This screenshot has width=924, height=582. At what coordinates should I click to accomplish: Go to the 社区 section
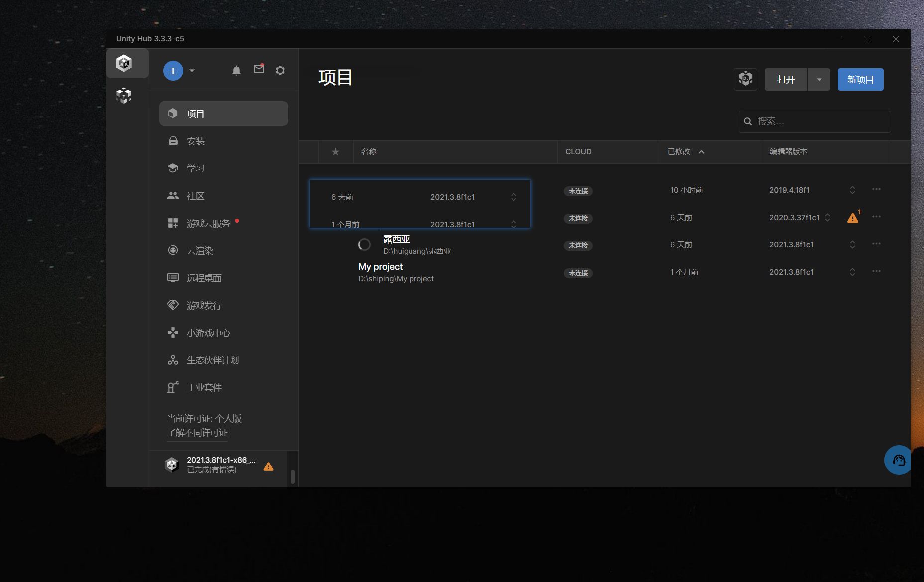223,196
